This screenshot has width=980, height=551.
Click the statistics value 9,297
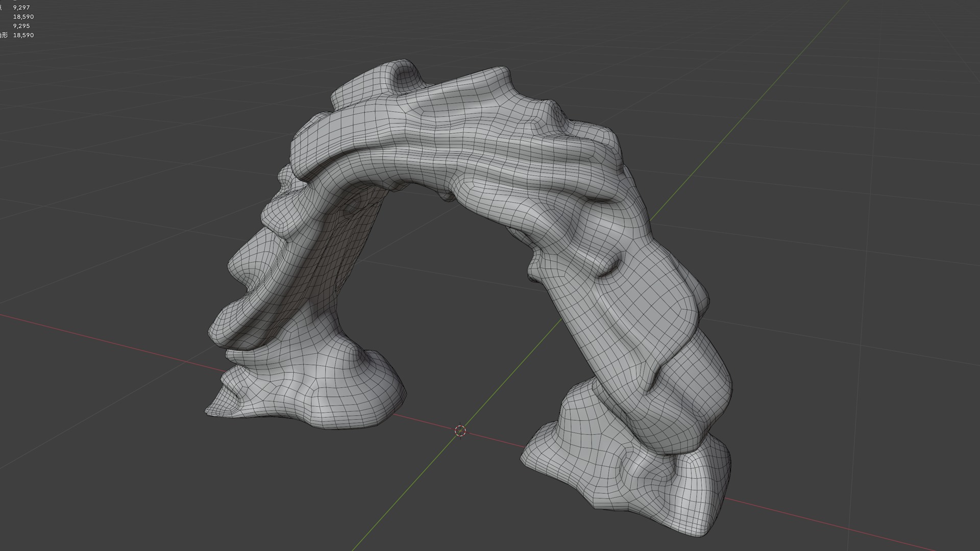pos(21,8)
